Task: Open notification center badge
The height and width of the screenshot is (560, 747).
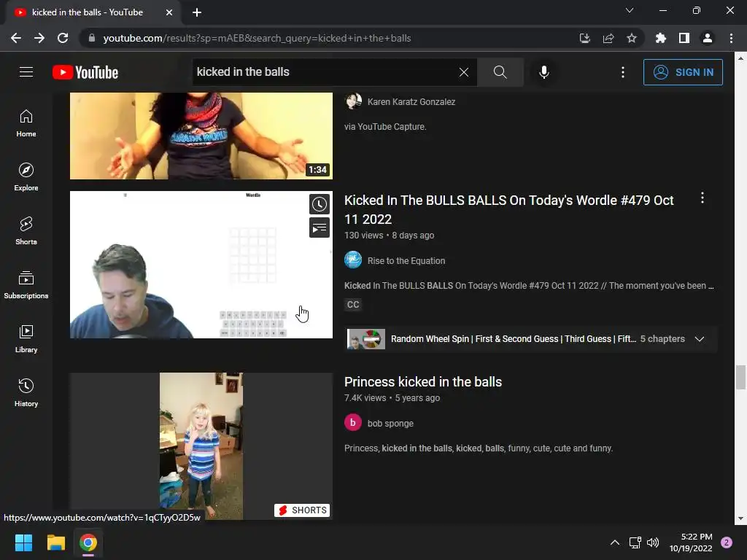Action: 727,542
